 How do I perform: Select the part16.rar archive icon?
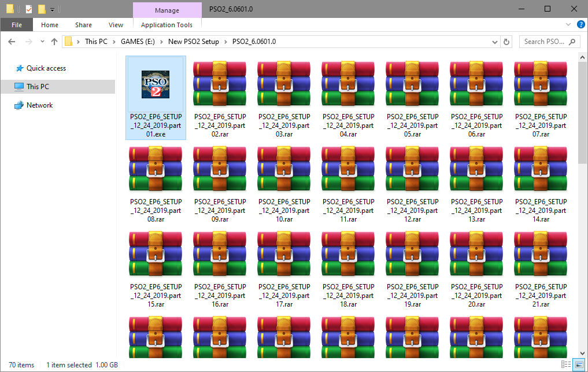(220, 254)
